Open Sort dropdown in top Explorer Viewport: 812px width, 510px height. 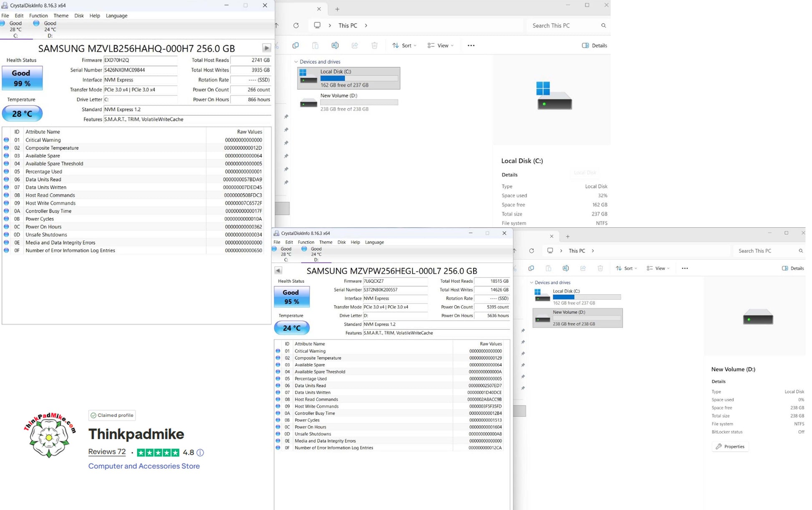coord(404,45)
